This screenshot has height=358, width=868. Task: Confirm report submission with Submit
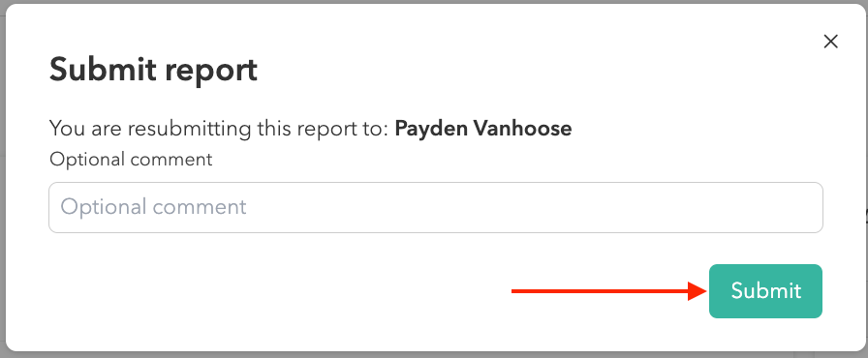(x=765, y=291)
